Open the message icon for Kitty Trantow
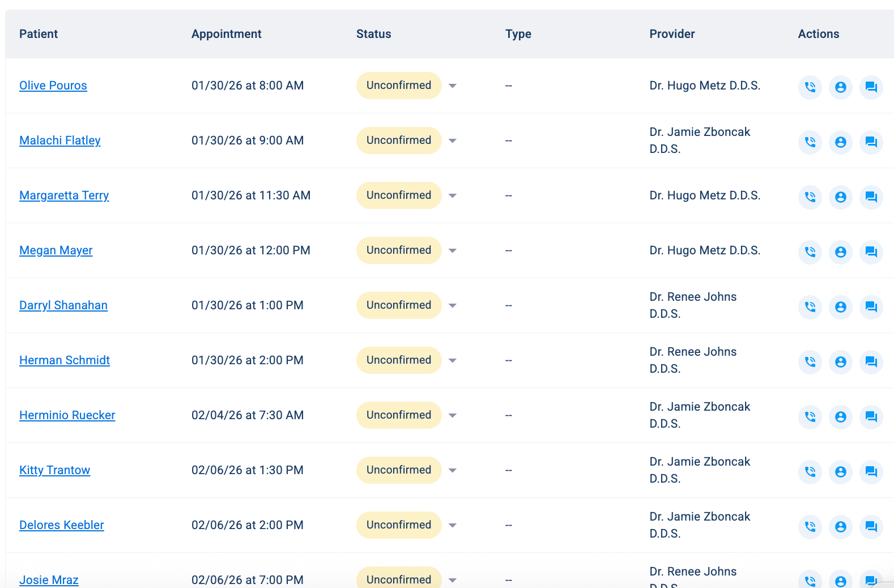894x588 pixels. (871, 472)
